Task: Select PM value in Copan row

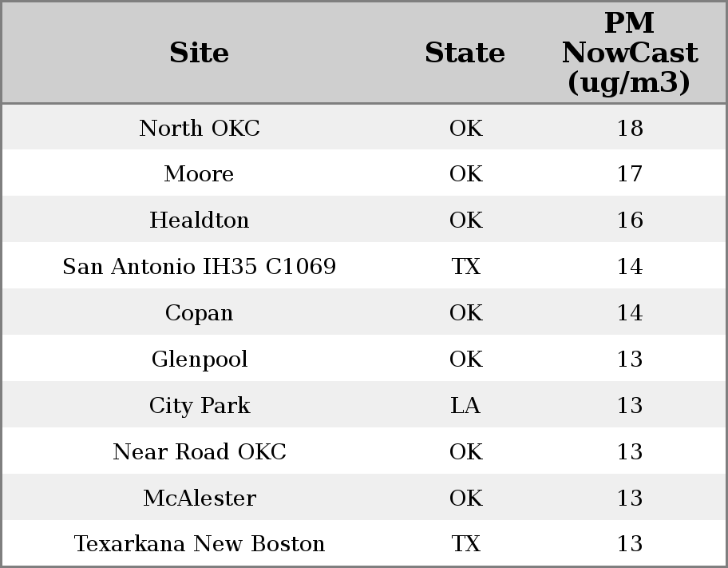Action: coord(629,313)
